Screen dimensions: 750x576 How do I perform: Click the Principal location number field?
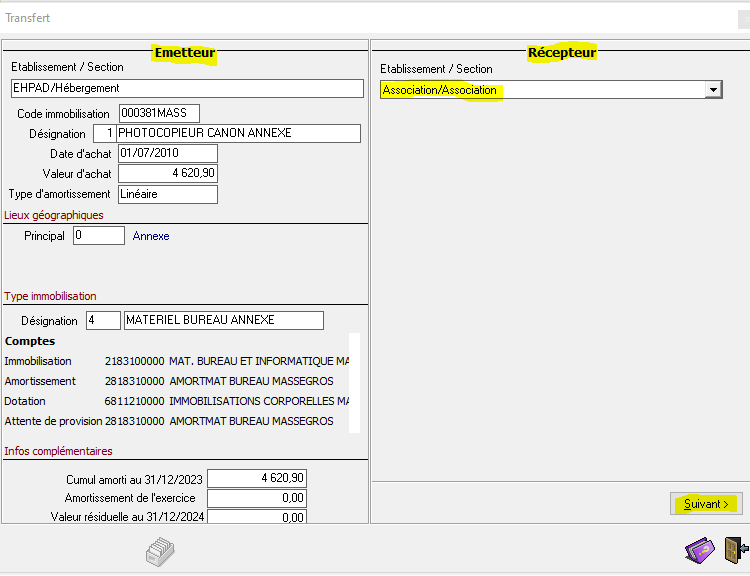tap(99, 236)
